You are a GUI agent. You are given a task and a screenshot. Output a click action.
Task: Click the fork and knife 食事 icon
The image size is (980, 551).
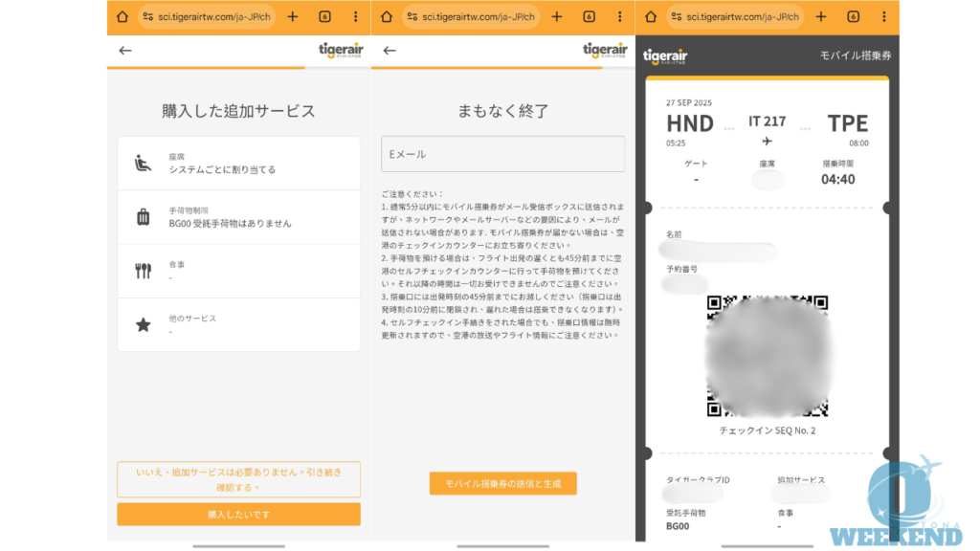coord(143,271)
